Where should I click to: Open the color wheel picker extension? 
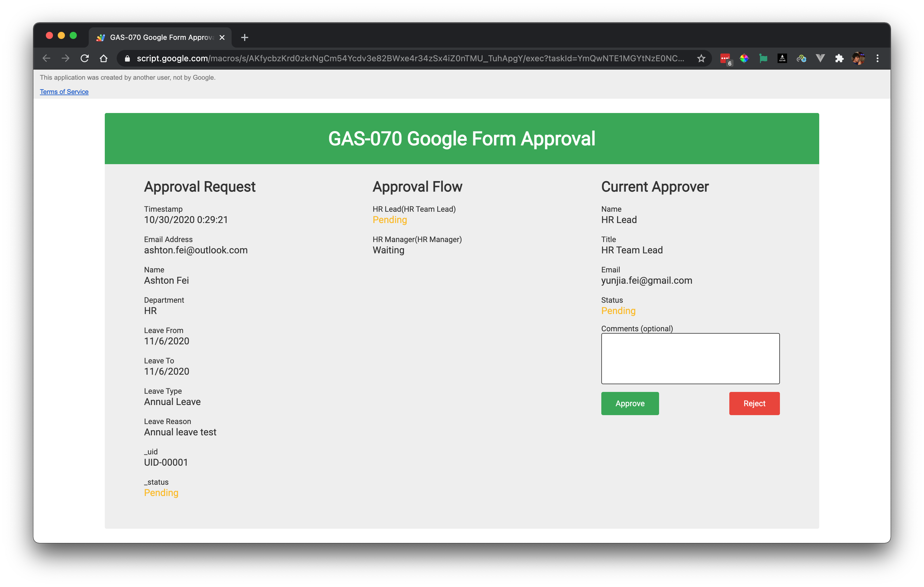(x=744, y=58)
